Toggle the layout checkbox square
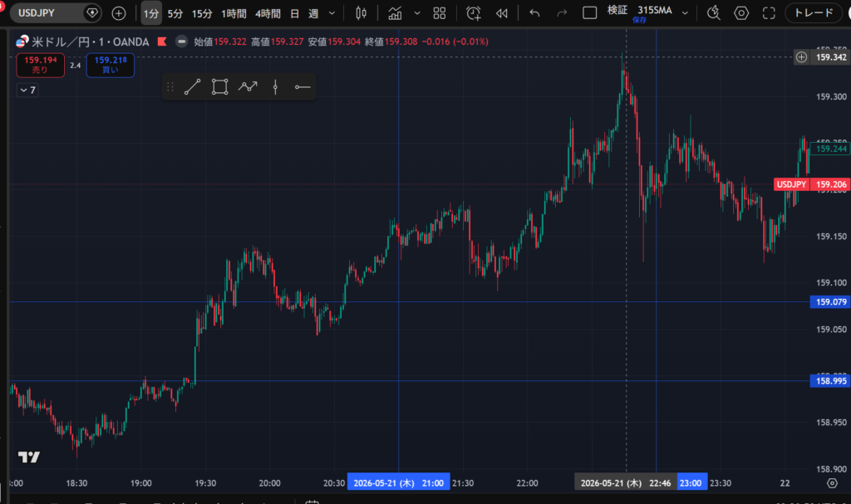851x504 pixels. (589, 13)
